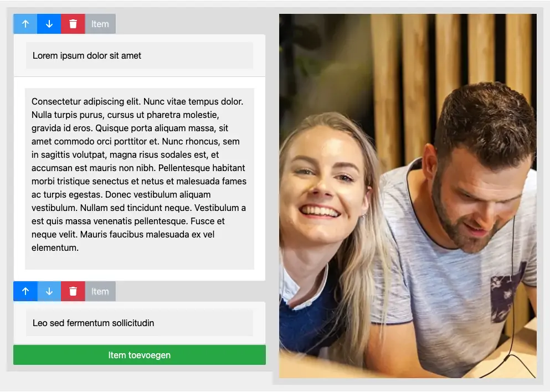Edit the Lorem ipsum dolor sit amet field
This screenshot has width=550, height=392.
[x=139, y=55]
